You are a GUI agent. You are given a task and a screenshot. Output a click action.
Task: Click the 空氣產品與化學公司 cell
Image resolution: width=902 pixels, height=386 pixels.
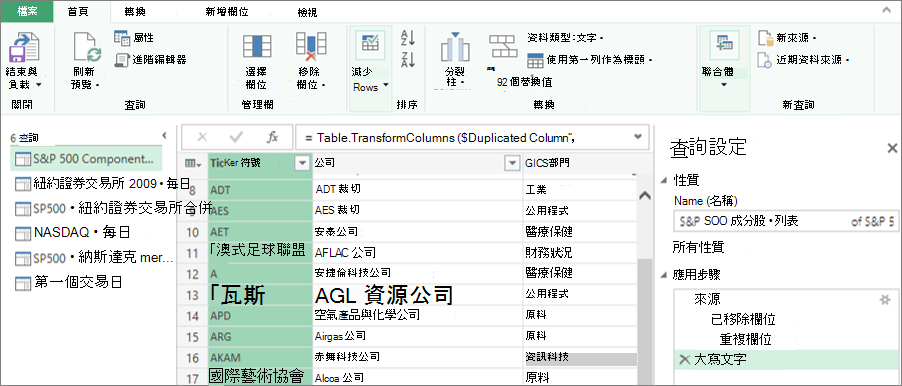418,315
